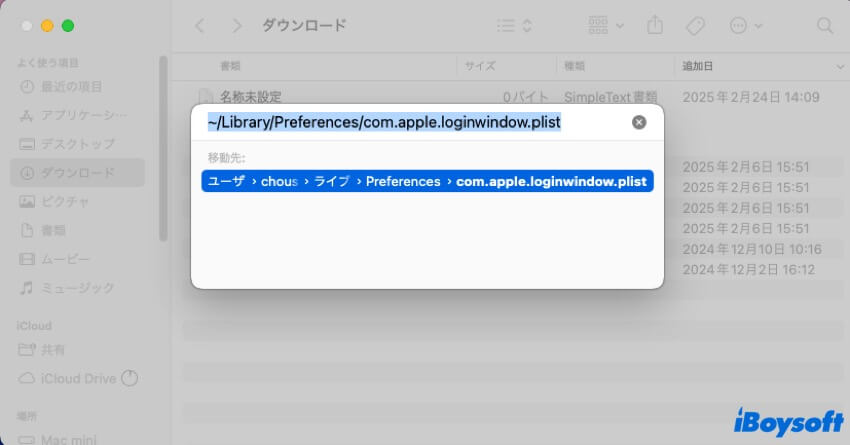Click the Search magnifier icon
This screenshot has width=850, height=445.
pos(825,25)
